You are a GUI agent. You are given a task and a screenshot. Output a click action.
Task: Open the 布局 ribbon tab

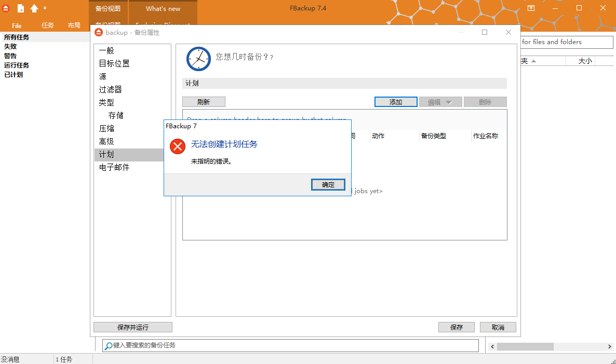(x=74, y=25)
